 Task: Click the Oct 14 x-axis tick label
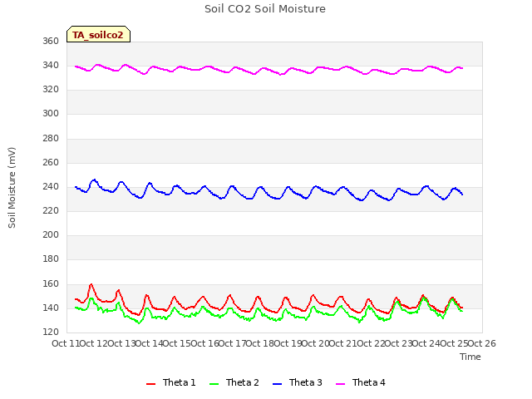149,343
